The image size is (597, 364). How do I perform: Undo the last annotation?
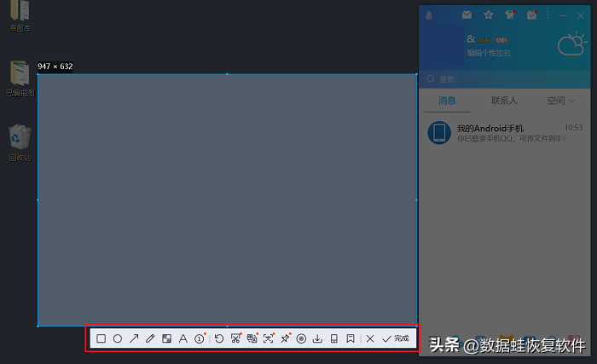pyautogui.click(x=219, y=338)
